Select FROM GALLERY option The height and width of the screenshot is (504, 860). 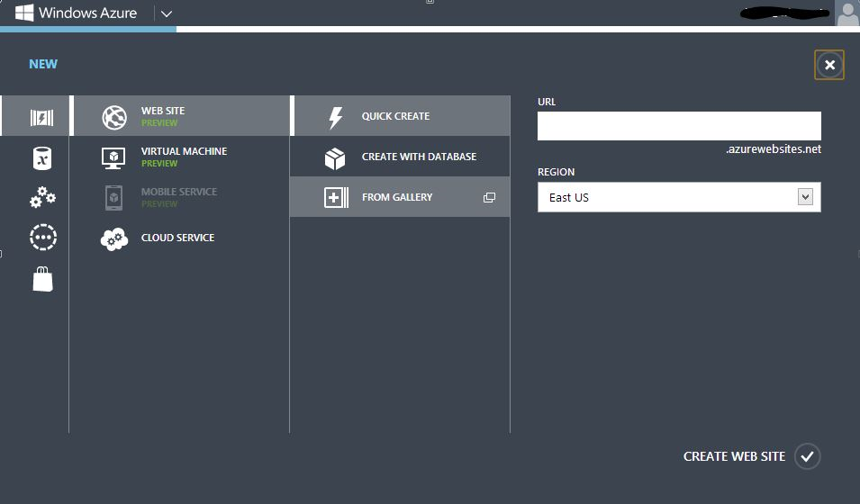tap(401, 197)
